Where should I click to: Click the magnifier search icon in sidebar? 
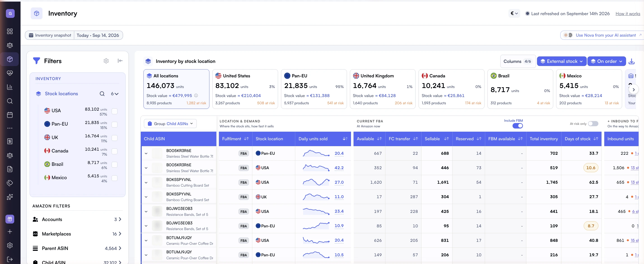click(x=10, y=101)
